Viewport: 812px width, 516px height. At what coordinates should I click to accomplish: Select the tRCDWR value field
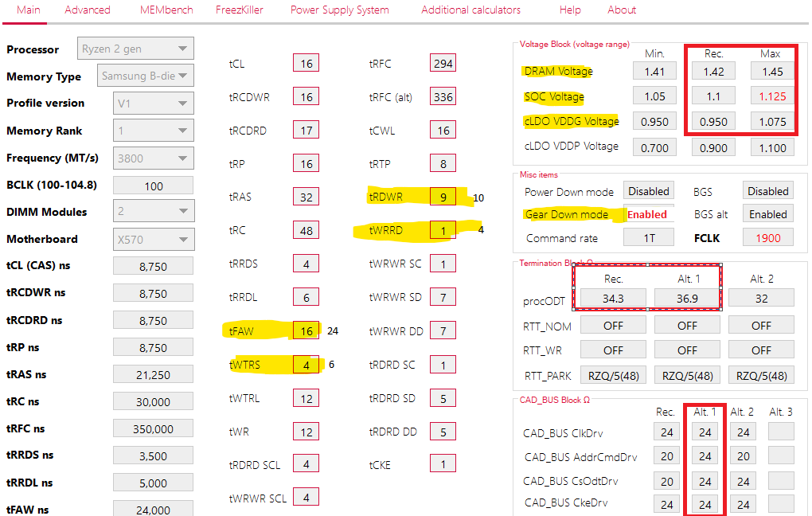(x=306, y=96)
